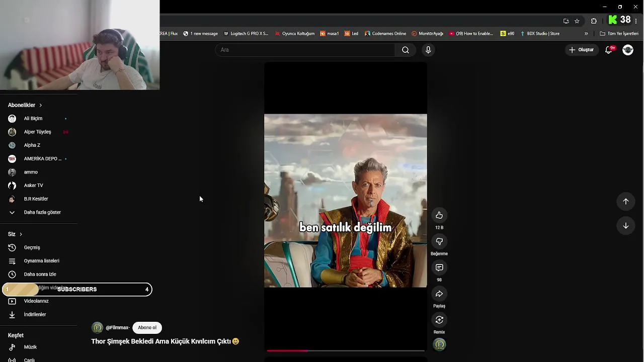Seek on the short's red progress bar
This screenshot has height=362, width=644.
tap(346, 350)
